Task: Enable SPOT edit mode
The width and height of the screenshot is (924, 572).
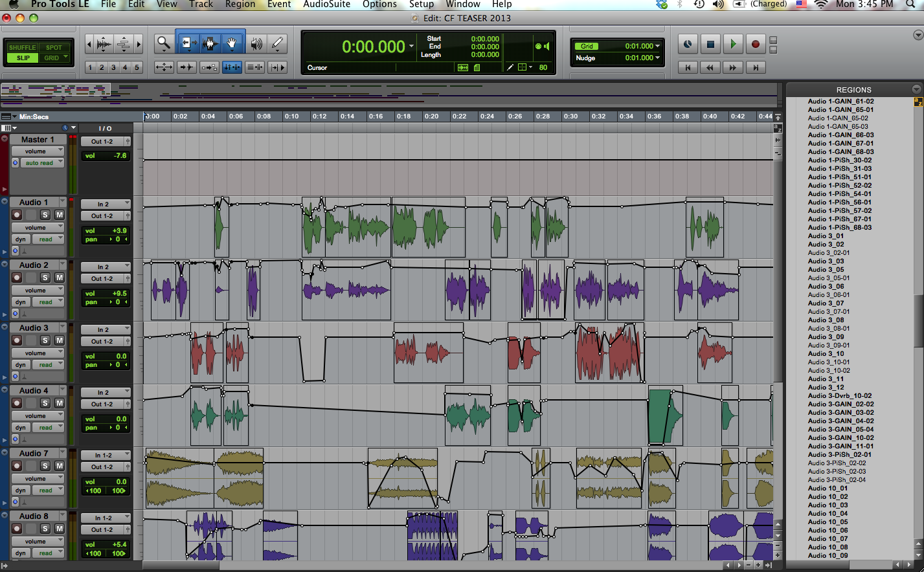Action: (54, 48)
